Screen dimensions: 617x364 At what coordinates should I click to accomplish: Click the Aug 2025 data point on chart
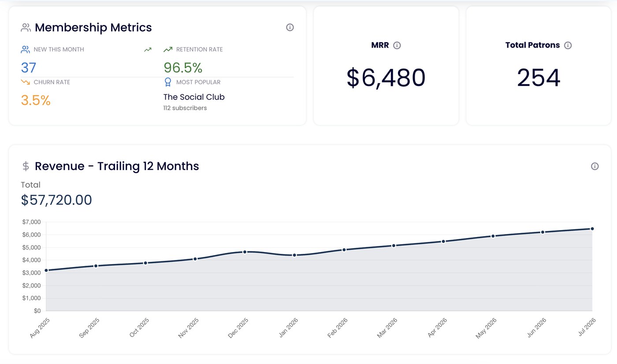[46, 270]
